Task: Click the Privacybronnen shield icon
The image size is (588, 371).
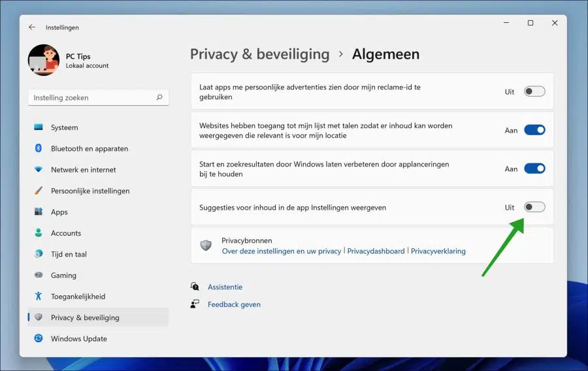Action: point(206,246)
